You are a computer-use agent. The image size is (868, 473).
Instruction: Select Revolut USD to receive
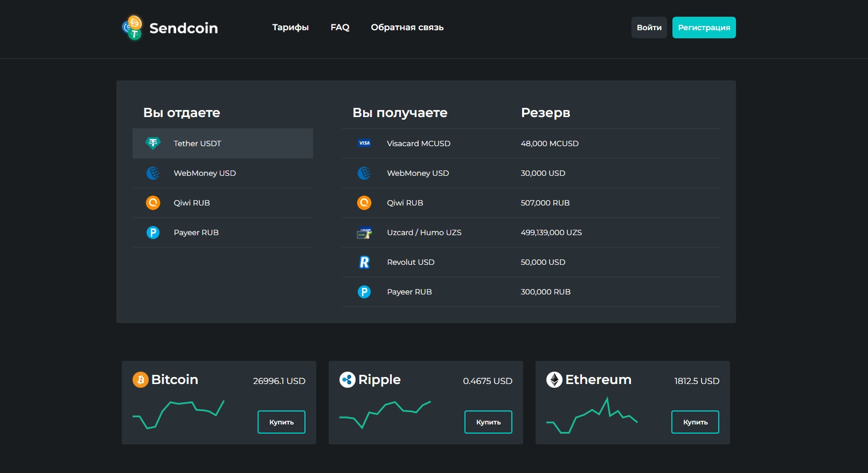click(x=531, y=262)
